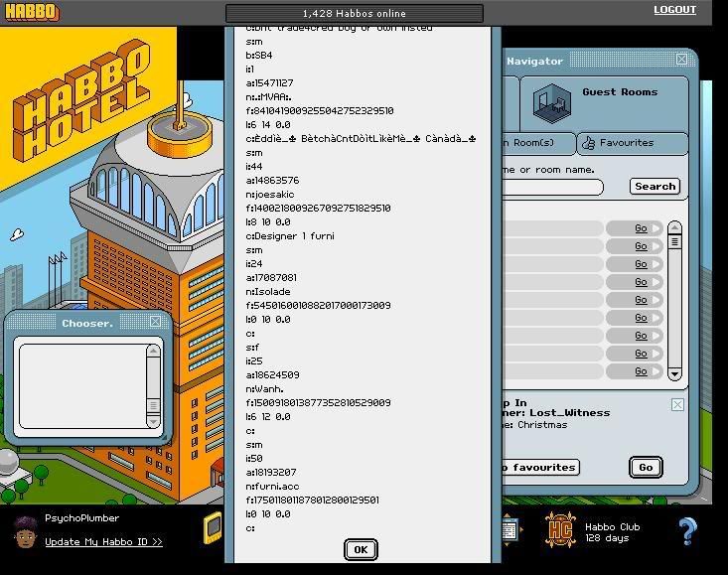Click the room name search field
The image size is (728, 575).
click(551, 187)
